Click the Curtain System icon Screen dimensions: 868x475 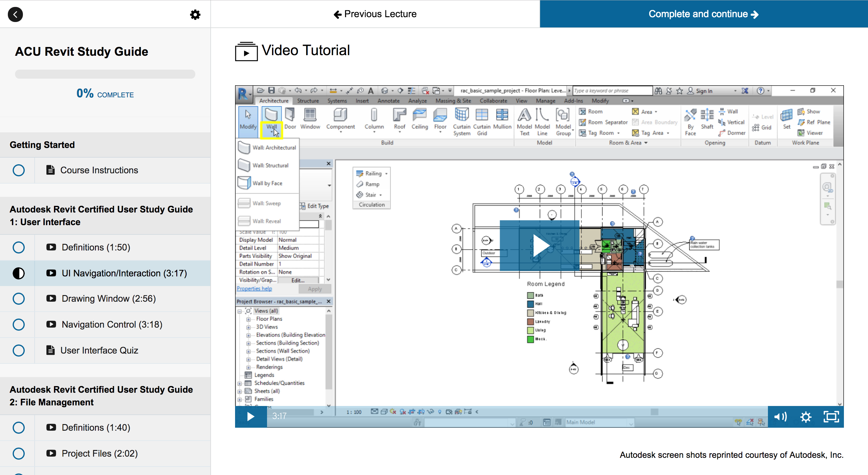(x=462, y=115)
